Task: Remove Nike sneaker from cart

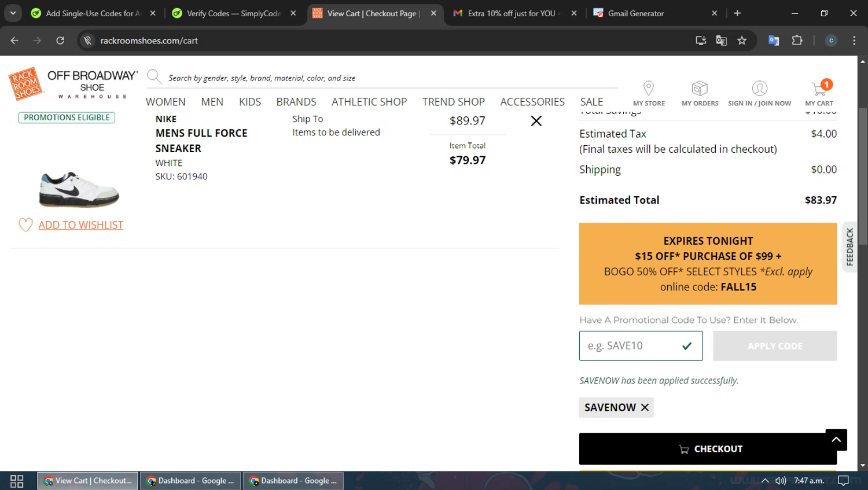Action: 536,121
